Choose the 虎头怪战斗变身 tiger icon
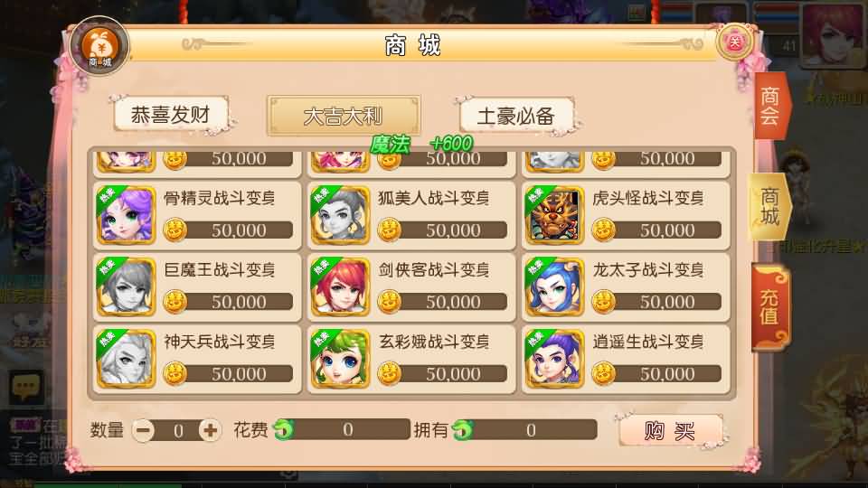Viewport: 868px width, 488px height. tap(554, 216)
